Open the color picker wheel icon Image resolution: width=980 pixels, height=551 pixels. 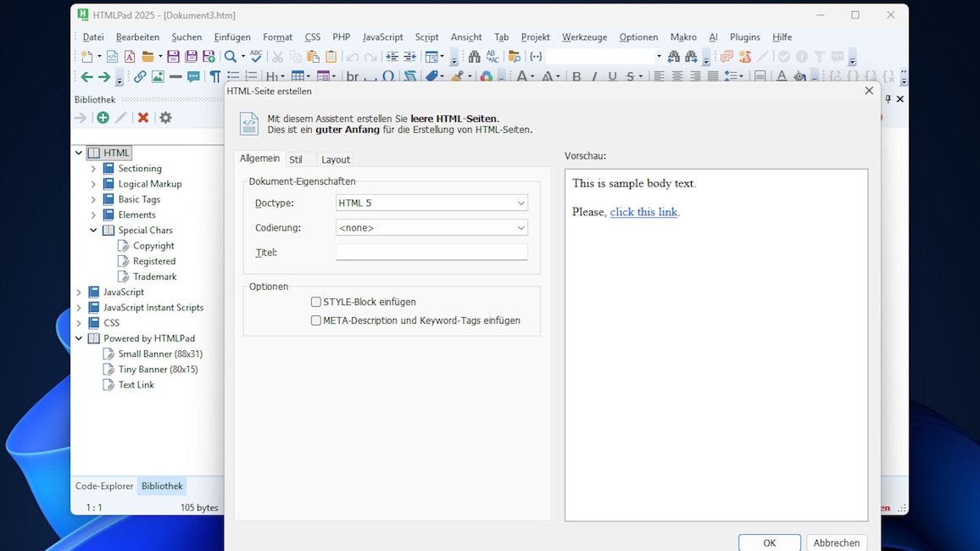(x=487, y=77)
